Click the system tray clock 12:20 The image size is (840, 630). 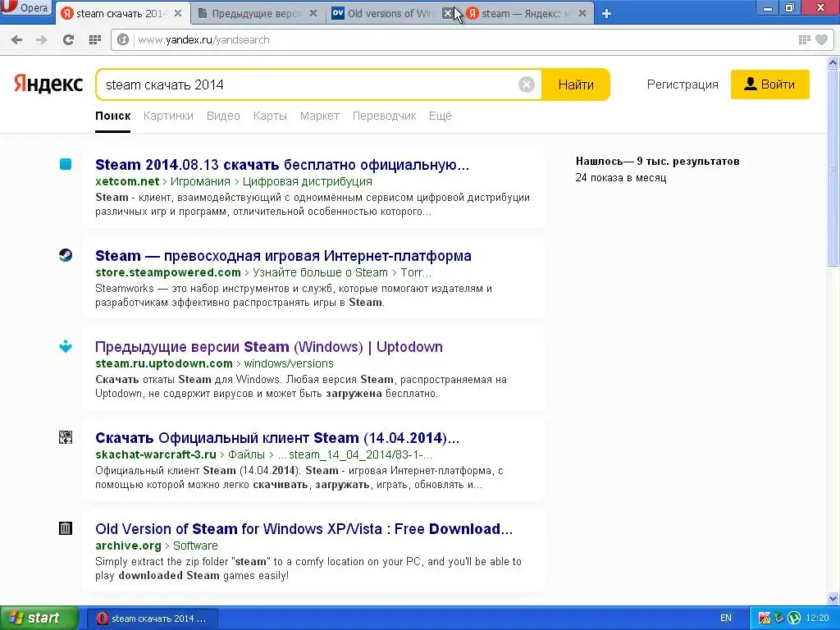pyautogui.click(x=818, y=619)
